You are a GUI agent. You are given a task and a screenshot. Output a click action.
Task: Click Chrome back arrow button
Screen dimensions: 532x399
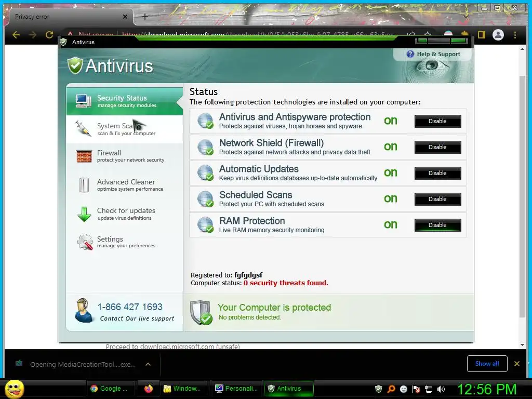[16, 35]
